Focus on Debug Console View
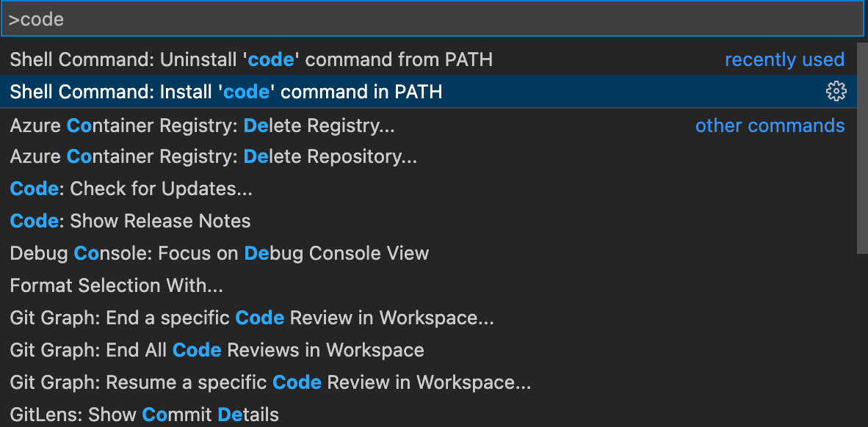 tap(220, 253)
